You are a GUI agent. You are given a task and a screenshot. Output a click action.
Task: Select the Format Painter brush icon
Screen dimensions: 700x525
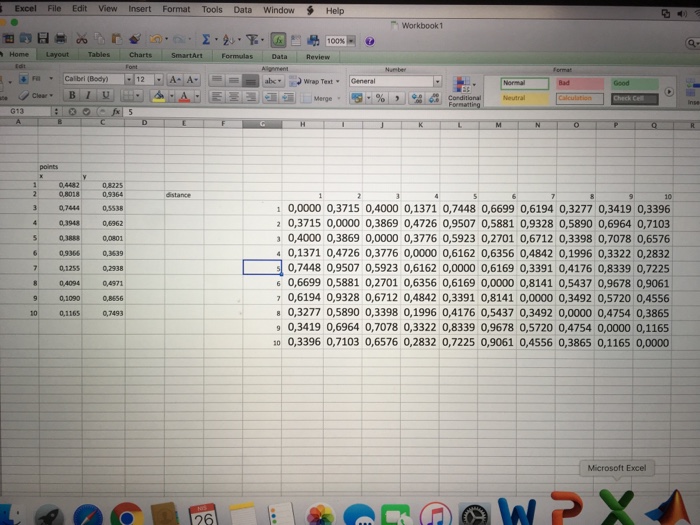point(135,39)
